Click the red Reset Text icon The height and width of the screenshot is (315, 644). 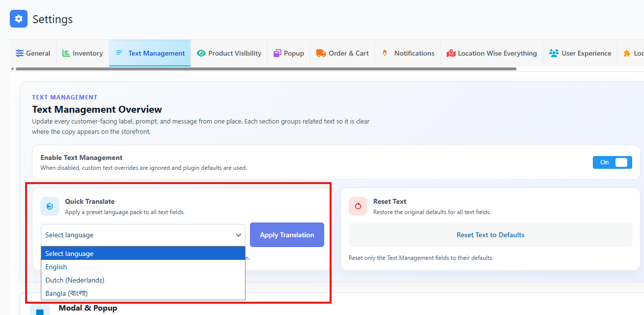pyautogui.click(x=358, y=206)
